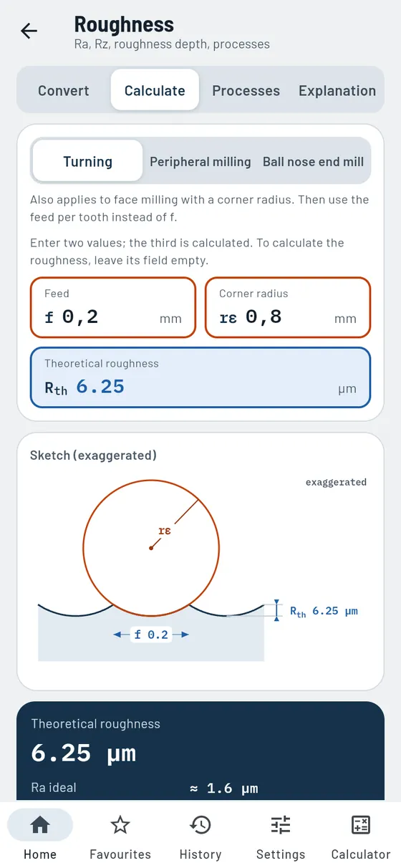Screen dimensions: 401x868
Task: Select the Turning segment
Action: click(x=87, y=161)
